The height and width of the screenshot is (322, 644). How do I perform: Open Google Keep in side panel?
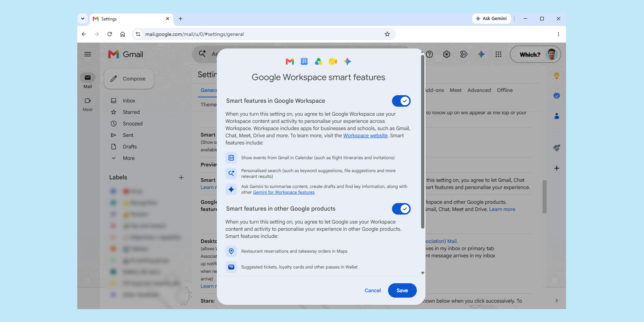pos(557,76)
